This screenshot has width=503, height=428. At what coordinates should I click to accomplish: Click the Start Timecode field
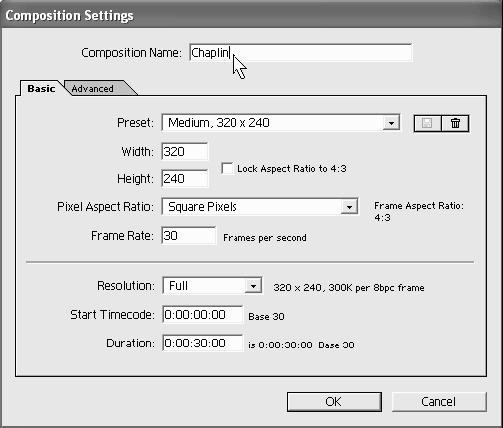pyautogui.click(x=202, y=314)
